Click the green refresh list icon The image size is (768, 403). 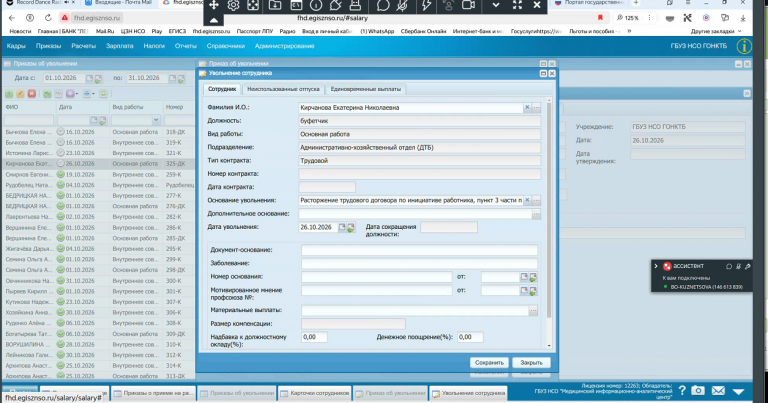(x=103, y=94)
